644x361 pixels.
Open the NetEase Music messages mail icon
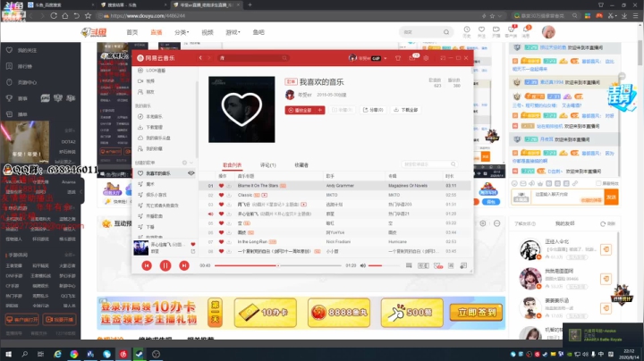coord(412,58)
